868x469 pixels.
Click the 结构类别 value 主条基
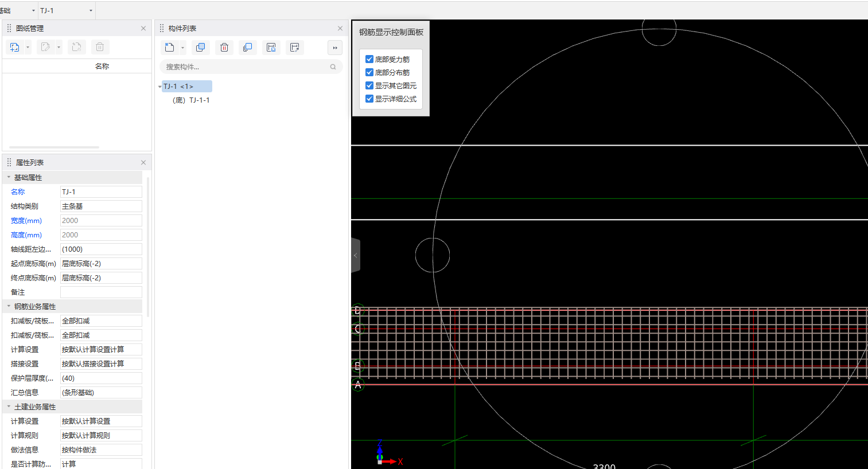point(101,206)
